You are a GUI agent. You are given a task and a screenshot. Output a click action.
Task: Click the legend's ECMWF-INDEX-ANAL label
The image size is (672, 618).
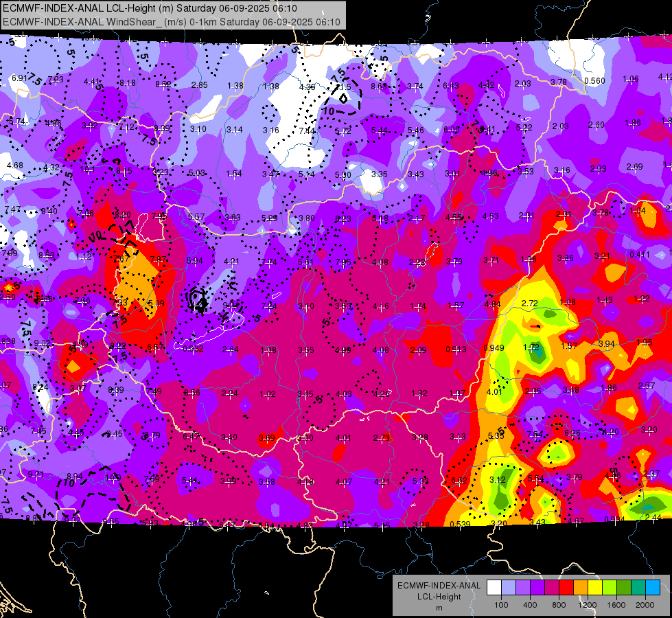(x=439, y=586)
